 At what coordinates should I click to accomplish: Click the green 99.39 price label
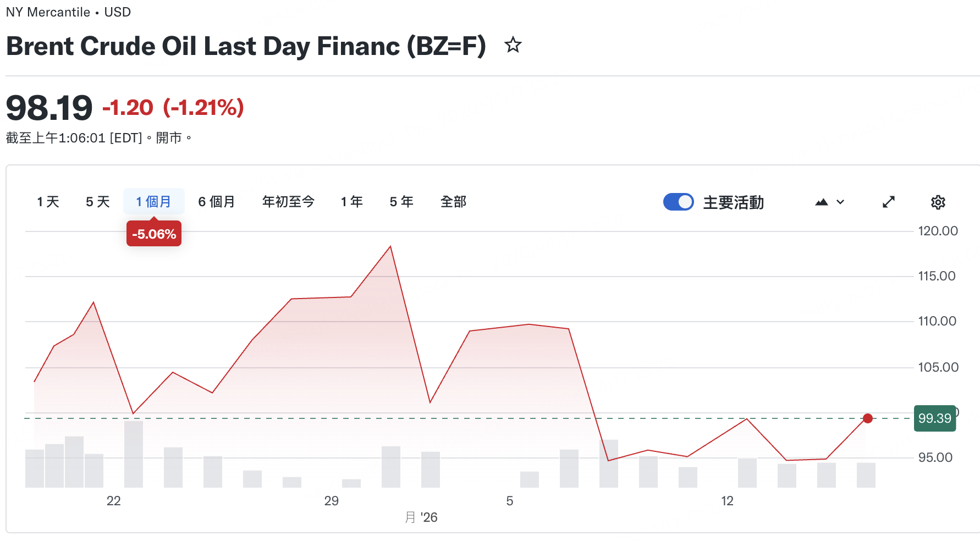(934, 418)
